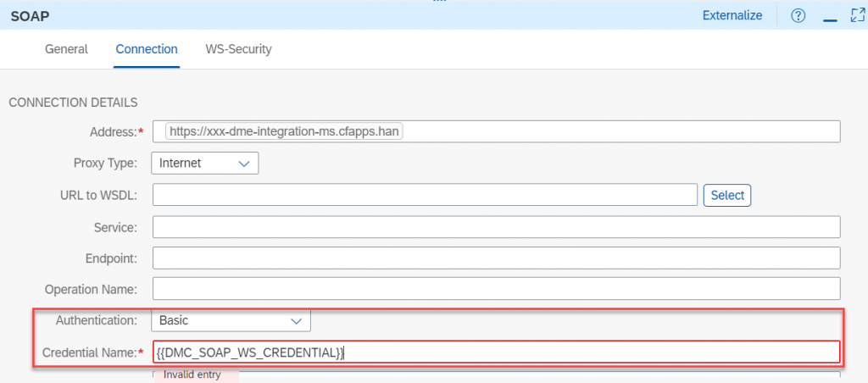
Task: Click the Address token https://xxx-dme-integration-ms.cfapps.han
Action: tap(285, 131)
